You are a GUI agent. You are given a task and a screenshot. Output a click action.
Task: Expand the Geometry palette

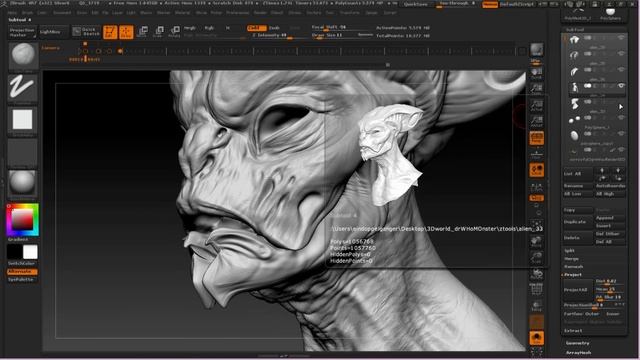pyautogui.click(x=577, y=343)
